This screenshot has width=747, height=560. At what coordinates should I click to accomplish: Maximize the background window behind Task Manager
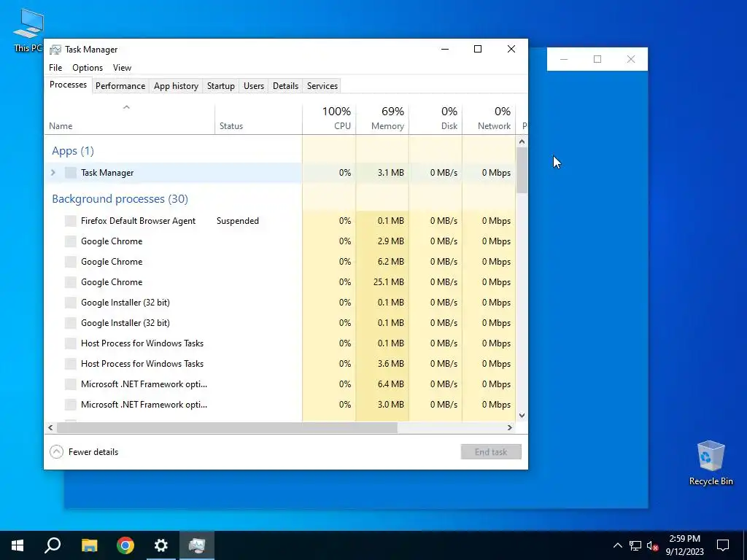597,59
